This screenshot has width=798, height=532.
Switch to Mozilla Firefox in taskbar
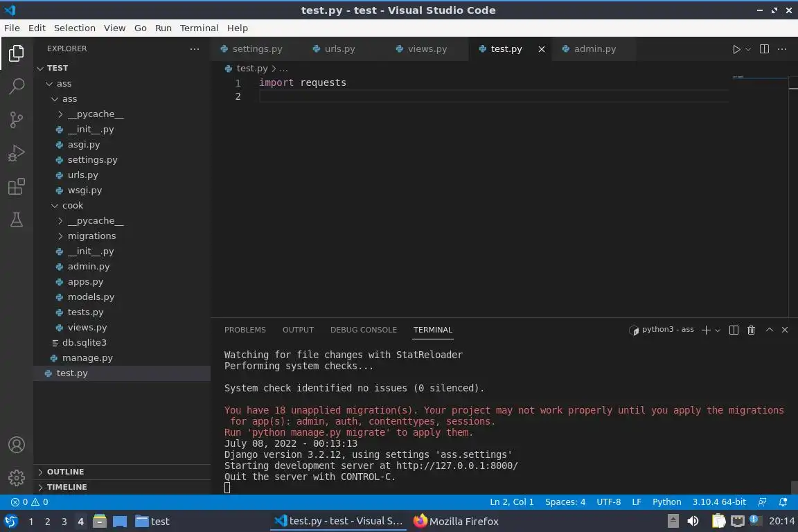(x=456, y=522)
